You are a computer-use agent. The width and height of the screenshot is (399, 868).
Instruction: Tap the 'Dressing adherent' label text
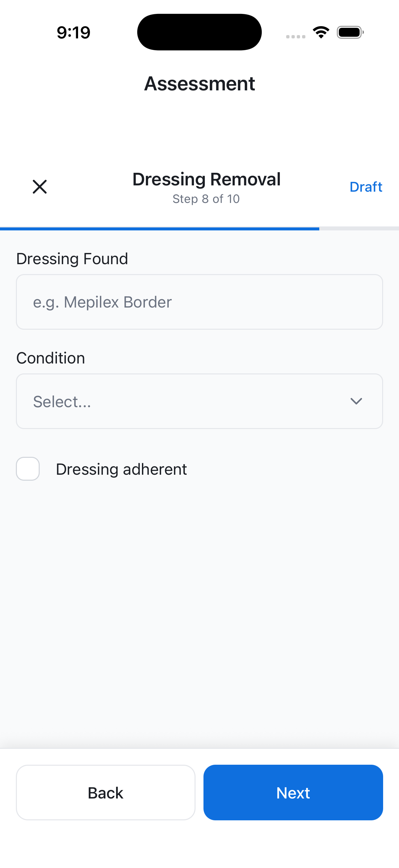121,469
